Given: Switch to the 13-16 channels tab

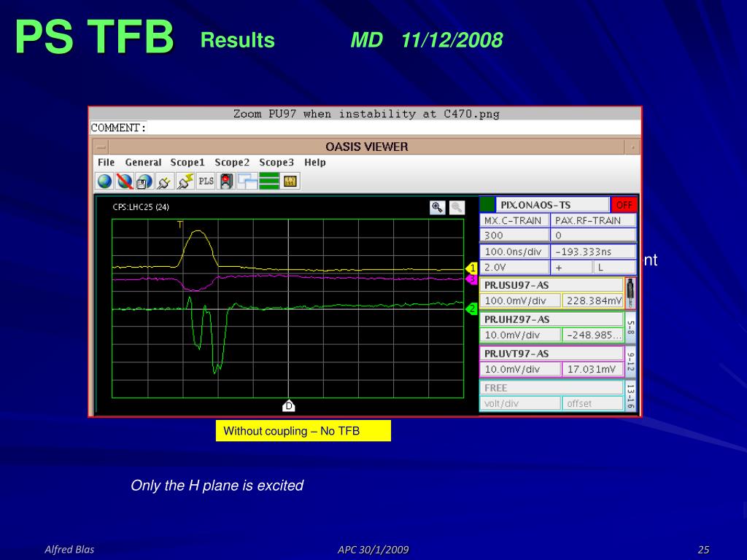Looking at the screenshot, I should pyautogui.click(x=631, y=396).
